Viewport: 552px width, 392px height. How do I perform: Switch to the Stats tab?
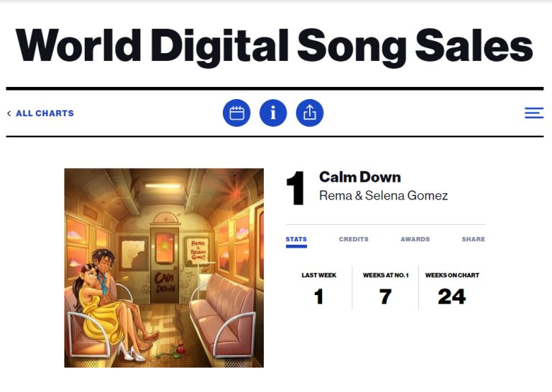click(296, 239)
